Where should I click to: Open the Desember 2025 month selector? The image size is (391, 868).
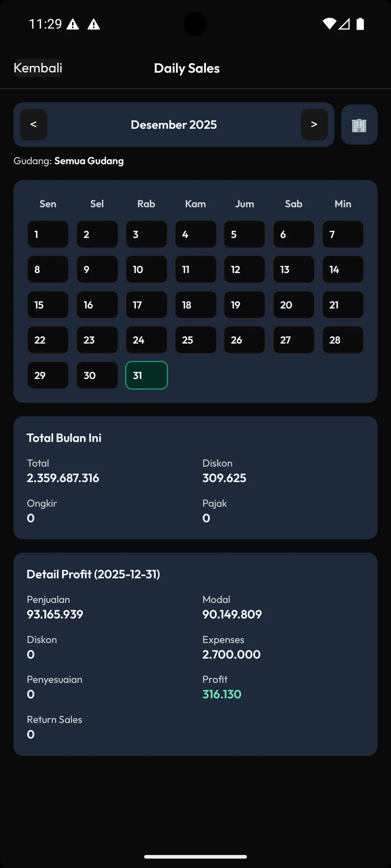click(x=173, y=124)
